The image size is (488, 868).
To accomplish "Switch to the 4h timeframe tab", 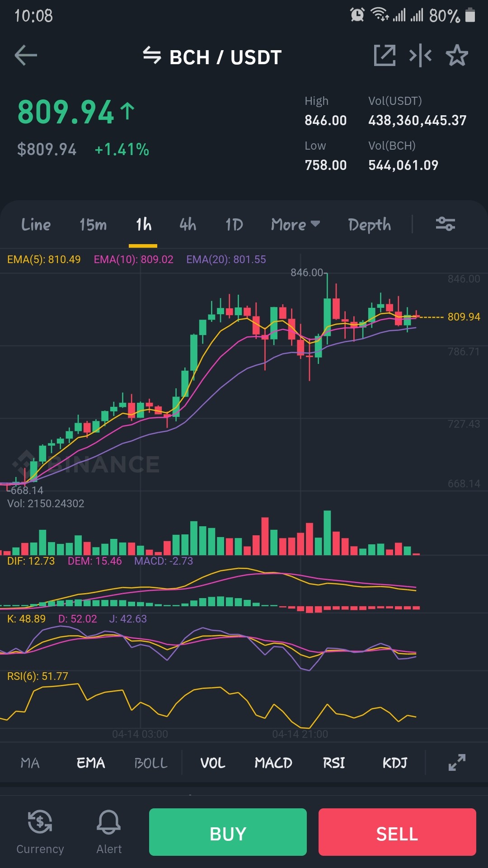I will coord(188,224).
